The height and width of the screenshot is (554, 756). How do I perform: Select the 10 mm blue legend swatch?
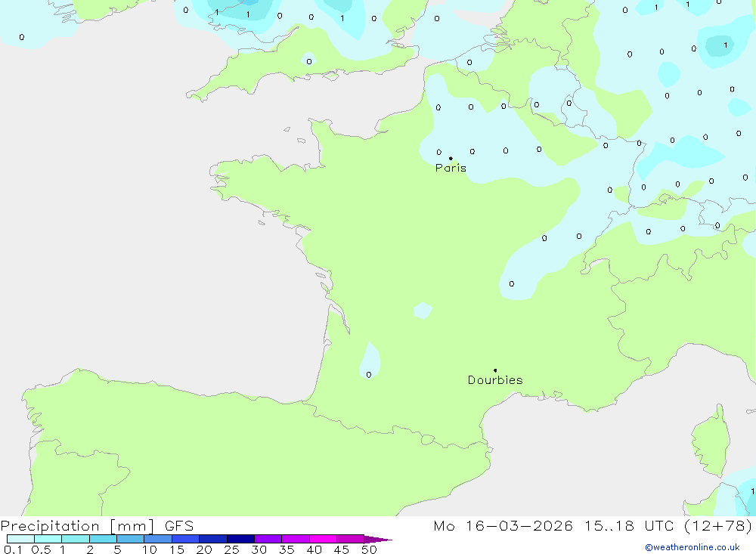[158, 539]
